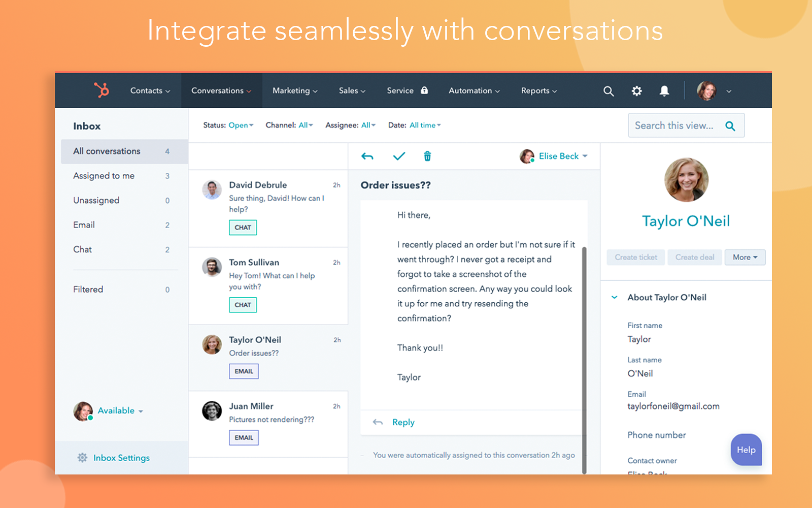Viewport: 812px width, 508px height.
Task: Open search from the top navigation magnifier
Action: [608, 90]
